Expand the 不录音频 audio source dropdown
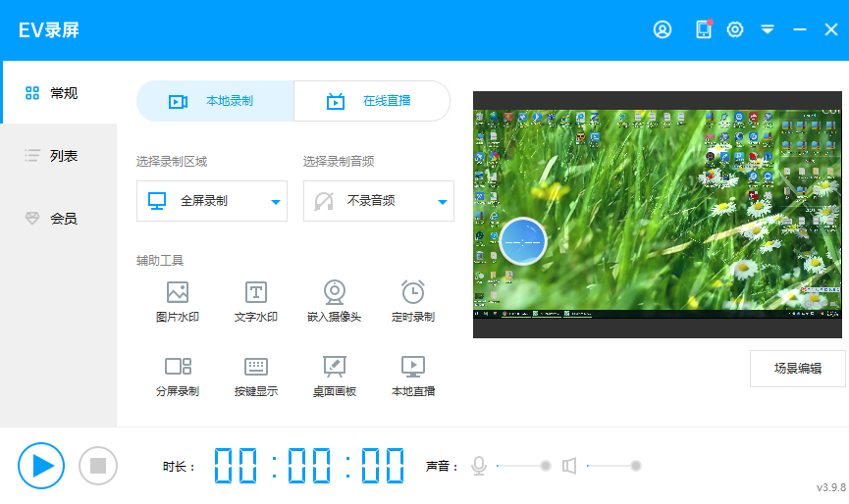Viewport: 849px width, 504px height. click(379, 201)
